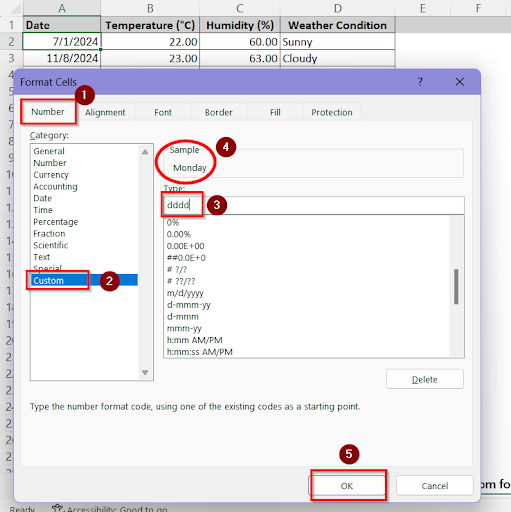This screenshot has width=511, height=512.
Task: Select cell C2 showing 60.00
Action: click(x=240, y=42)
